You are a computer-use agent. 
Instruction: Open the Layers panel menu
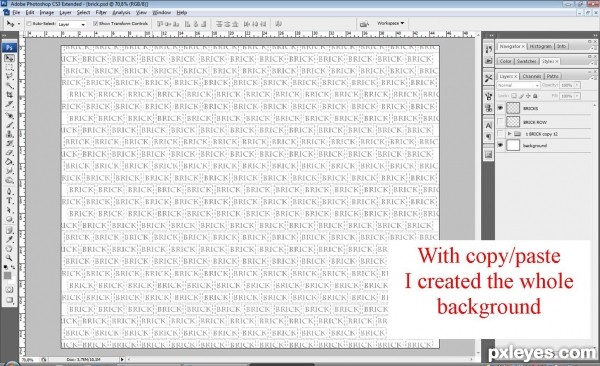pyautogui.click(x=593, y=78)
